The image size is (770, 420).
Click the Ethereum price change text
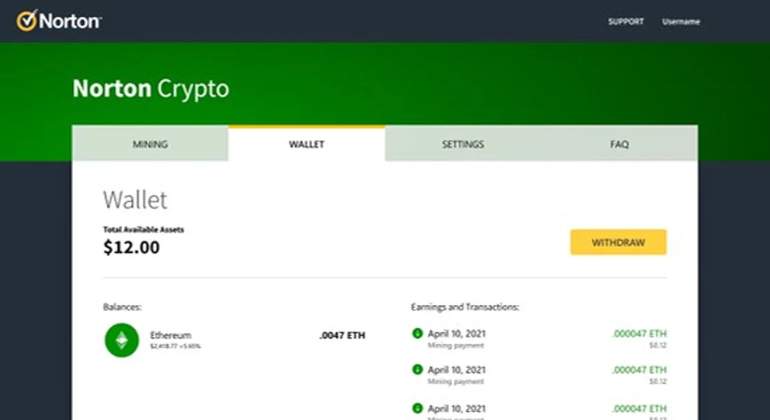(175, 346)
